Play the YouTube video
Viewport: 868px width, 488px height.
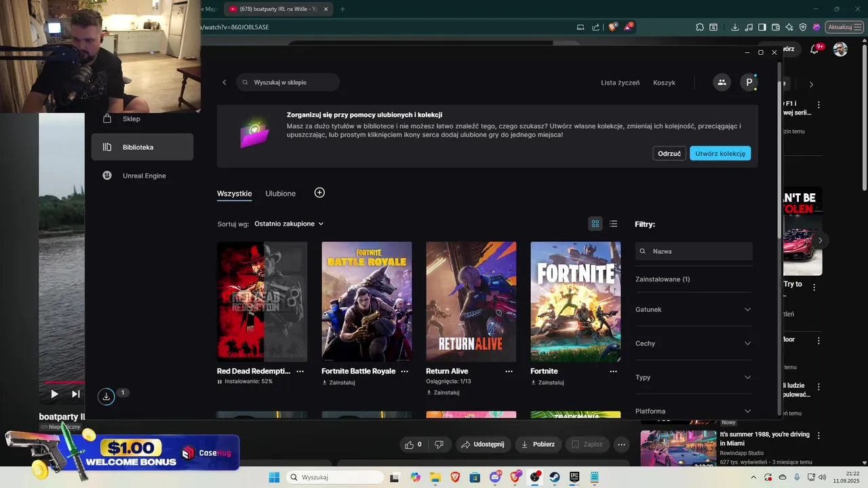54,394
